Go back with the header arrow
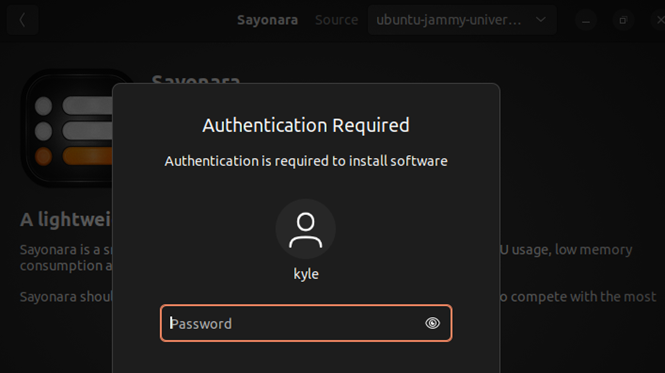The image size is (665, 373). 22,20
